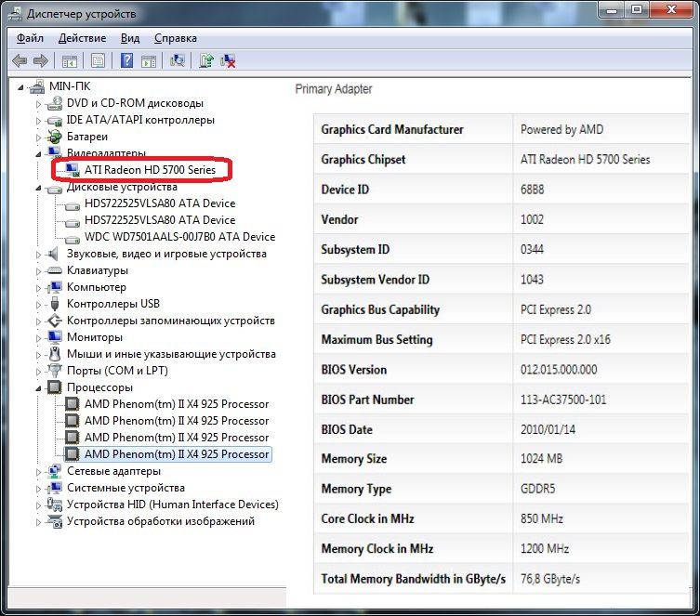Expand Звуковые, видео и игровые устройства
The width and height of the screenshot is (700, 616).
[38, 255]
